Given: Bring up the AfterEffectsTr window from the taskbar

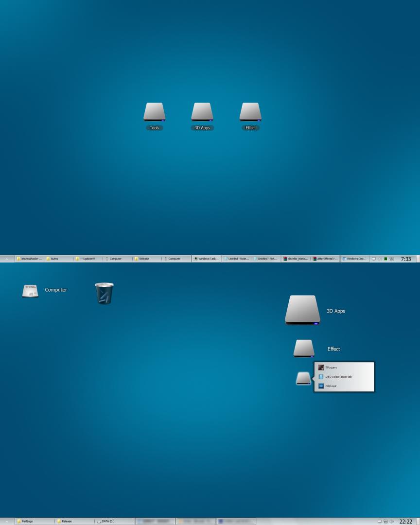Looking at the screenshot, I should tap(326, 259).
